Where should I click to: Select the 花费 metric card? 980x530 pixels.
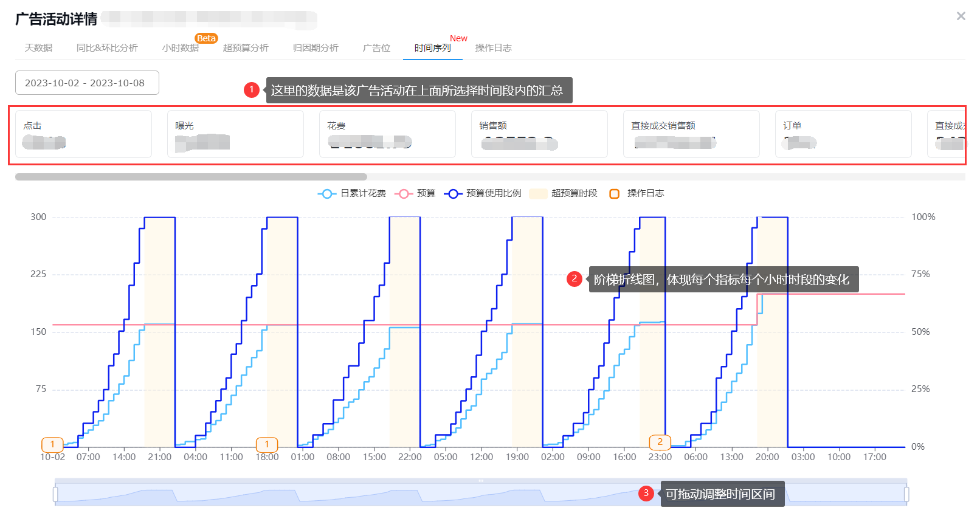[387, 134]
